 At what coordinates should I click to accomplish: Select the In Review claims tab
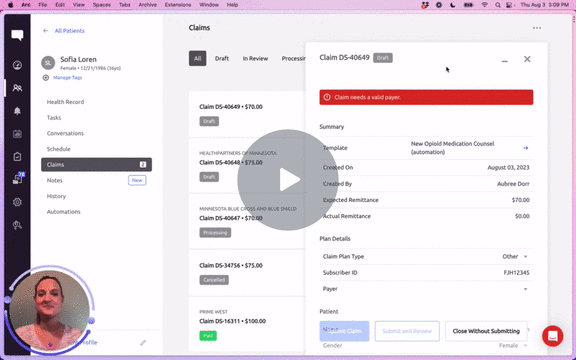[x=255, y=58]
